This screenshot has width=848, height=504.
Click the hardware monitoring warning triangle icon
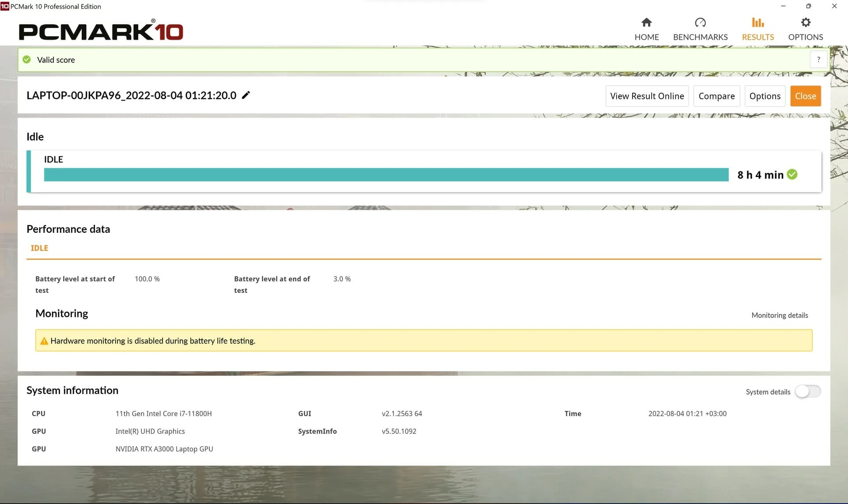coord(44,341)
